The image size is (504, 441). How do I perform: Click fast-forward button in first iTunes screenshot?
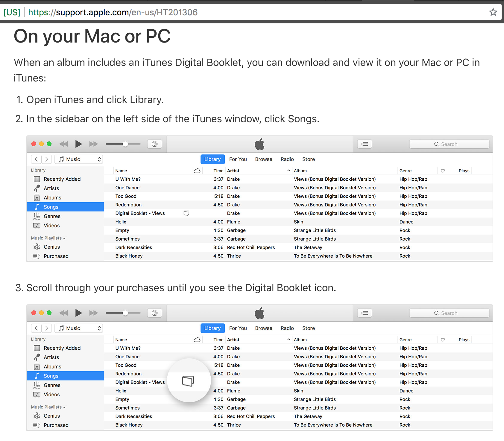(x=94, y=144)
